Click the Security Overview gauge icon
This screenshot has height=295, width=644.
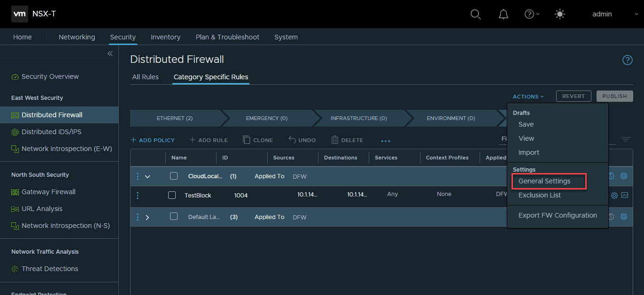tap(15, 77)
